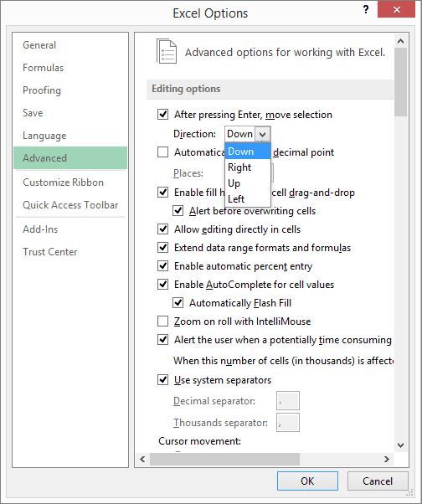The height and width of the screenshot is (504, 422).
Task: Enable Automatically insert a decimal point checkbox
Action: 162,152
